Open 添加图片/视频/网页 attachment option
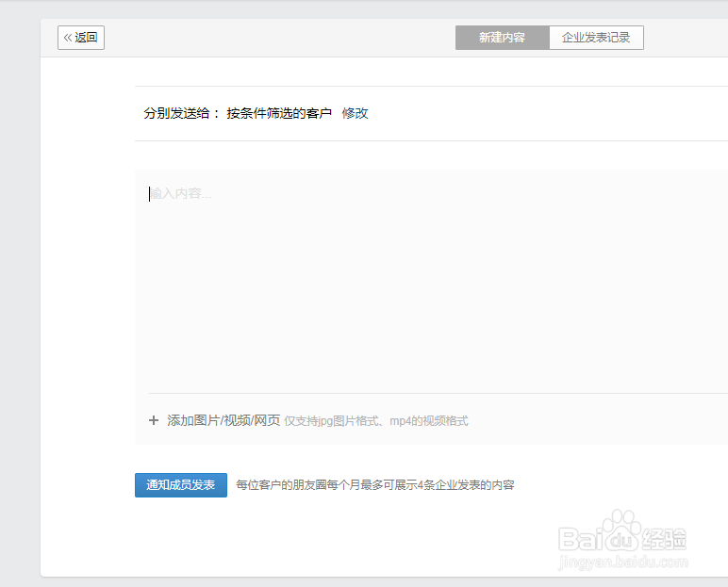 pos(223,420)
